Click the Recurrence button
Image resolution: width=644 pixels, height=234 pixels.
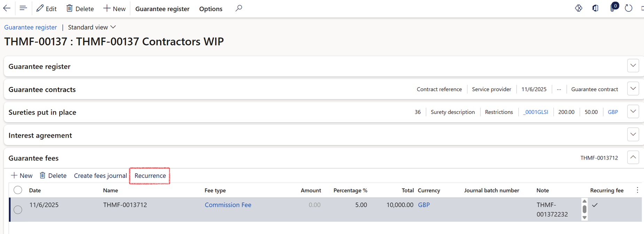click(150, 176)
